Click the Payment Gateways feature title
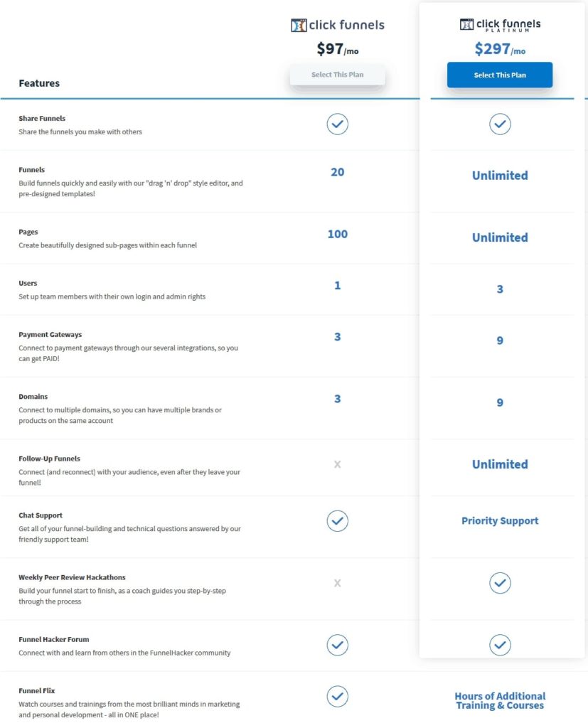The height and width of the screenshot is (728, 588). coord(50,335)
